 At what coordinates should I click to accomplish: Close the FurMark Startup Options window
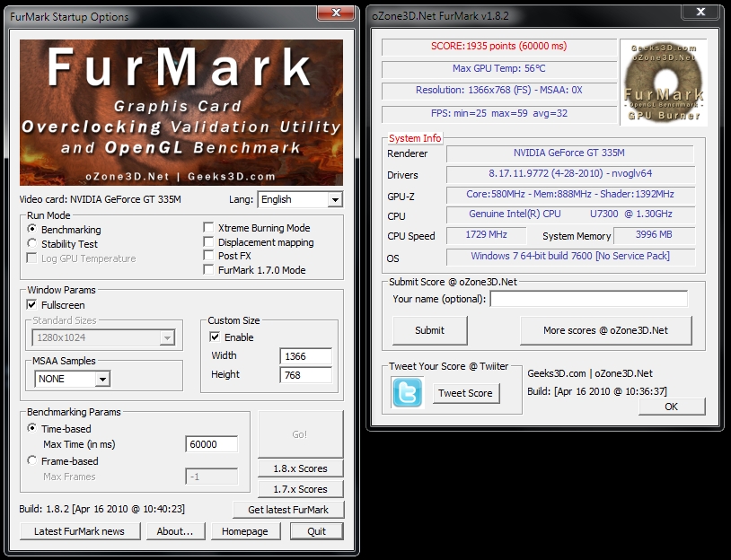(336, 13)
